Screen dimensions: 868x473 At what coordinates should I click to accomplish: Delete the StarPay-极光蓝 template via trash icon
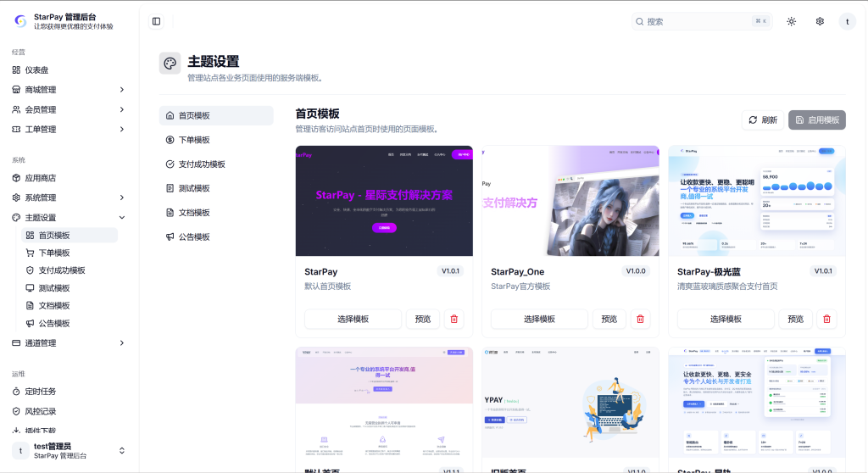827,319
